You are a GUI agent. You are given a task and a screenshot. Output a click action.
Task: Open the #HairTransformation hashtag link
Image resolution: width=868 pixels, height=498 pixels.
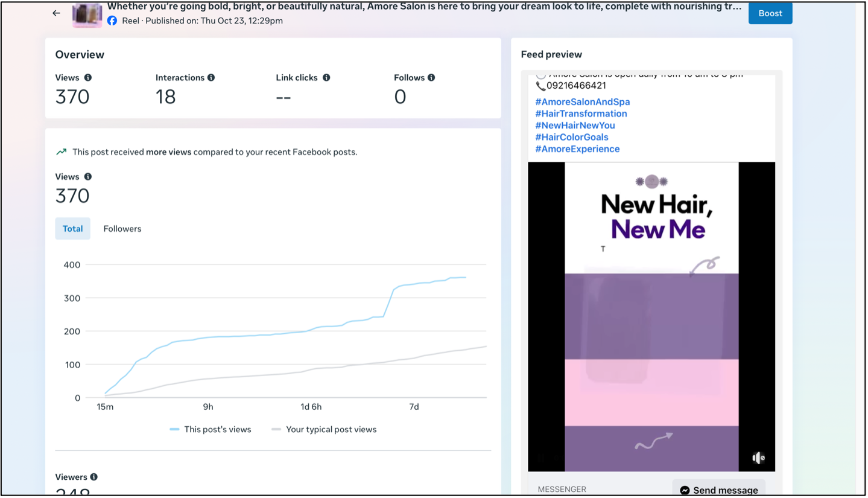581,113
